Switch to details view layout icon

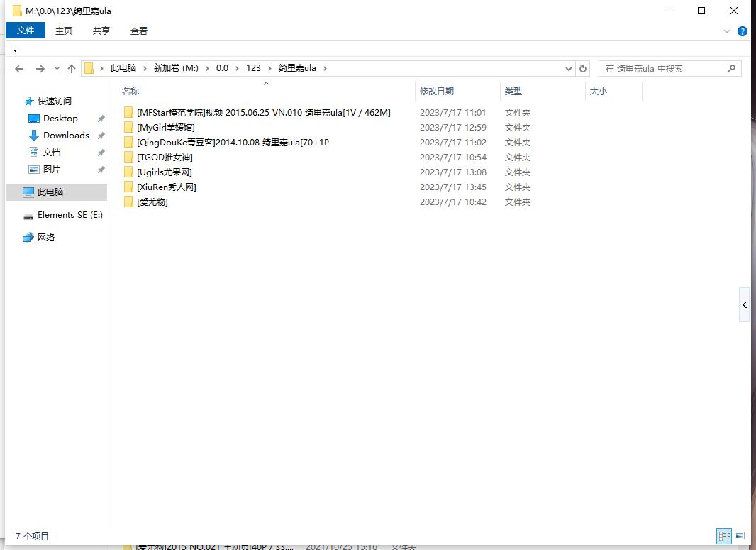(x=724, y=536)
